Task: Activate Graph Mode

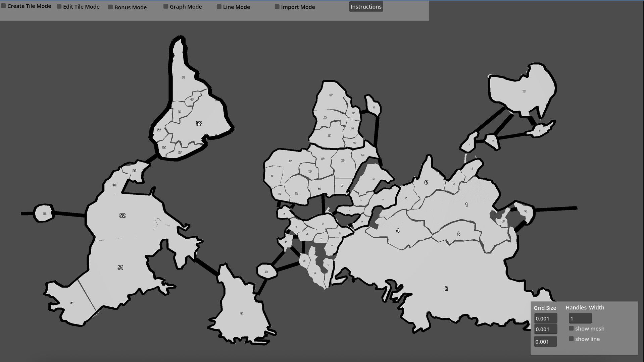Action: (165, 6)
